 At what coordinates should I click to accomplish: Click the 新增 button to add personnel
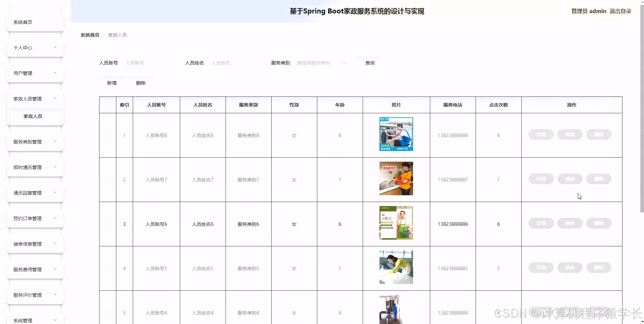point(112,83)
